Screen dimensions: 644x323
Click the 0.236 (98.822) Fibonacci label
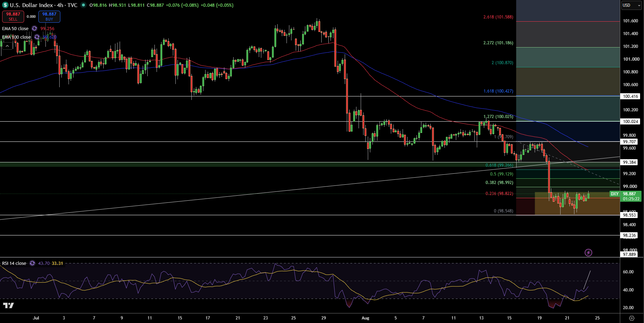tap(499, 193)
